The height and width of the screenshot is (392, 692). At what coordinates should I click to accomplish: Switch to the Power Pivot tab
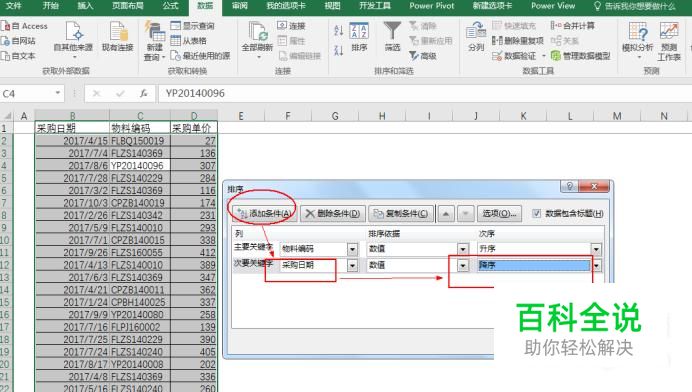432,6
